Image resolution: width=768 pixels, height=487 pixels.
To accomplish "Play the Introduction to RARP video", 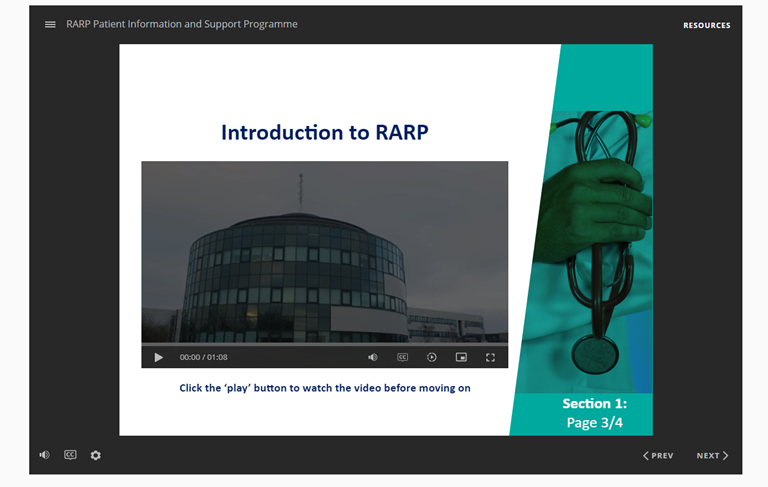I will (158, 358).
